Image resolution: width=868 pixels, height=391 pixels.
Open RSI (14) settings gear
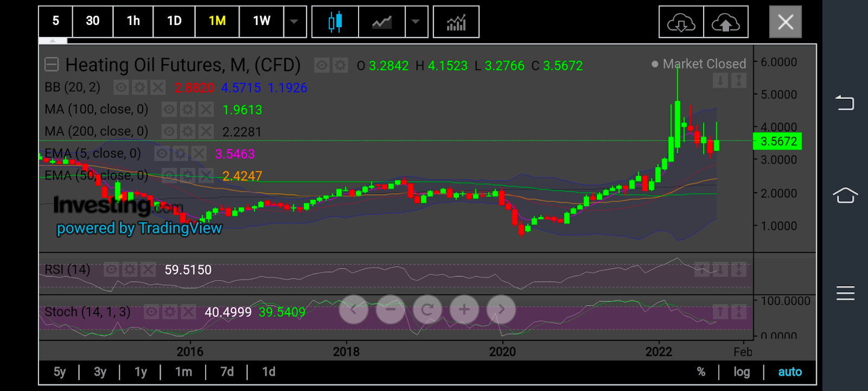130,269
